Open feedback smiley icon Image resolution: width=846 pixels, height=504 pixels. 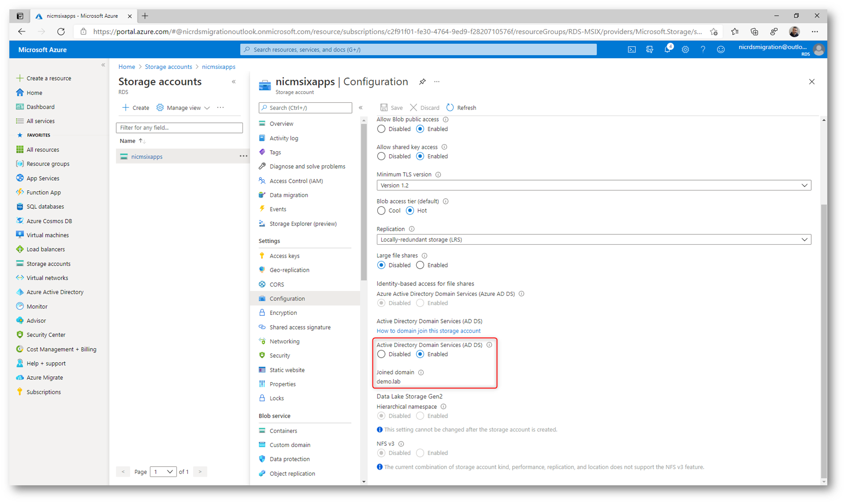721,49
